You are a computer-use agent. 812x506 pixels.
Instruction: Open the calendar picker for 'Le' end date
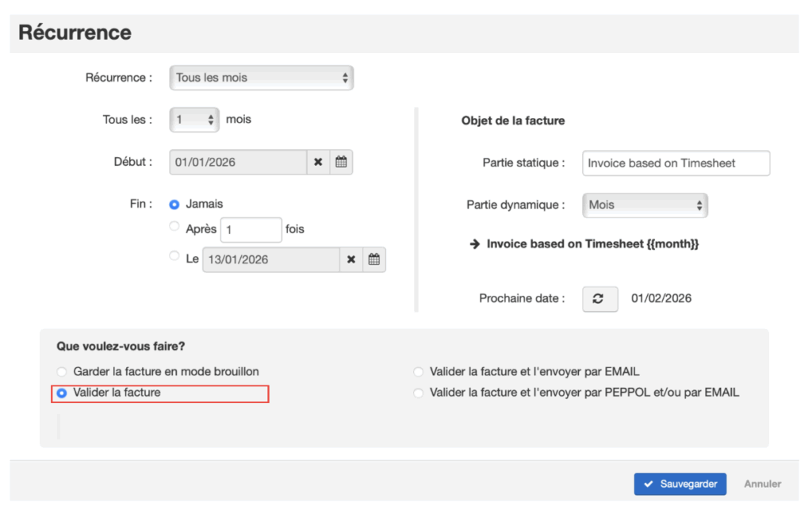tap(374, 259)
